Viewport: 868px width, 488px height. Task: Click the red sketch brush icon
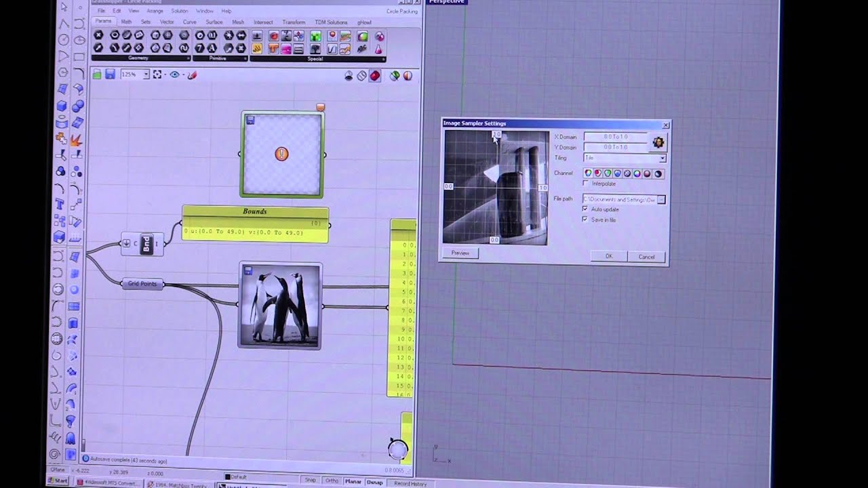click(192, 75)
